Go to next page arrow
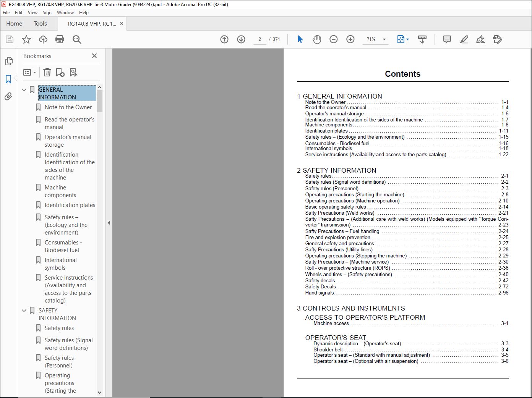The image size is (532, 398). [x=241, y=39]
